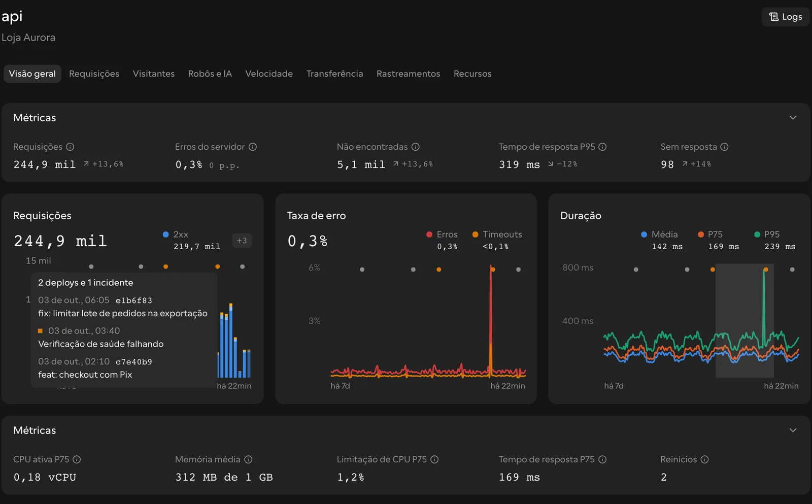
Task: Toggle the Média series in Duração legend
Action: [x=644, y=234]
